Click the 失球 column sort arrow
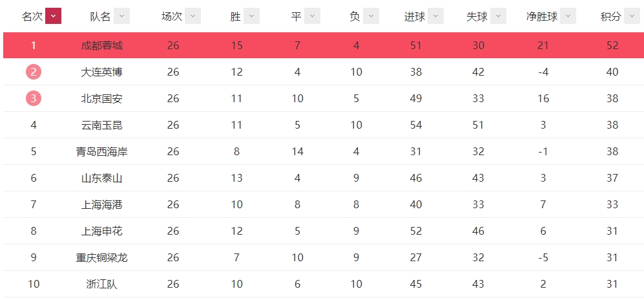This screenshot has width=644, height=300. [x=498, y=16]
